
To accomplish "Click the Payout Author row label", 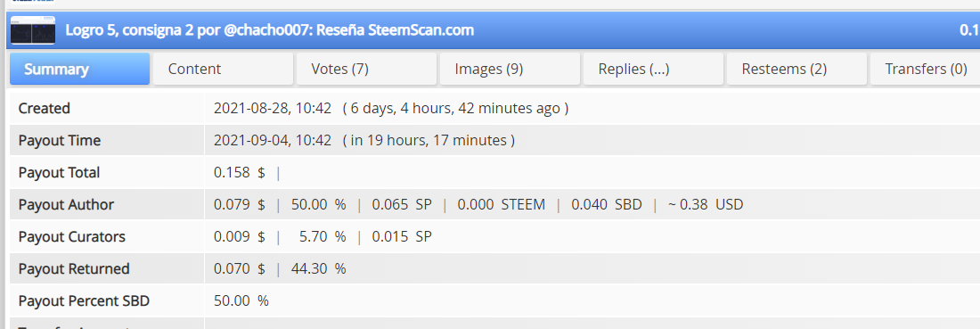I will click(x=66, y=204).
